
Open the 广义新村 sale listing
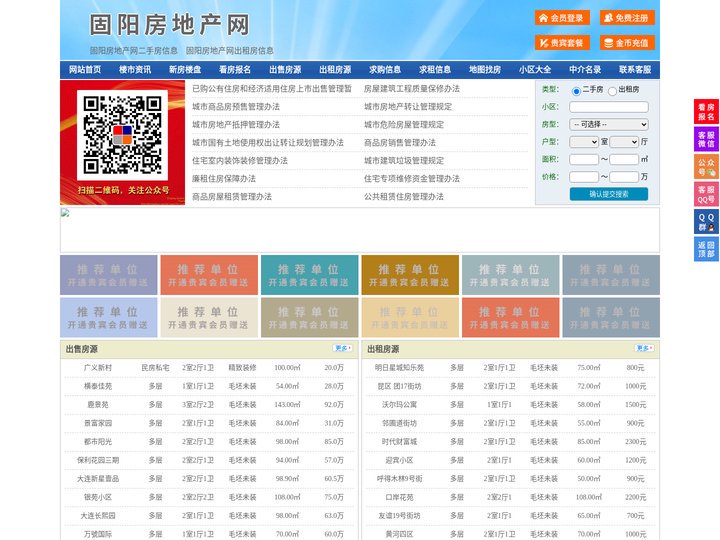coord(98,368)
